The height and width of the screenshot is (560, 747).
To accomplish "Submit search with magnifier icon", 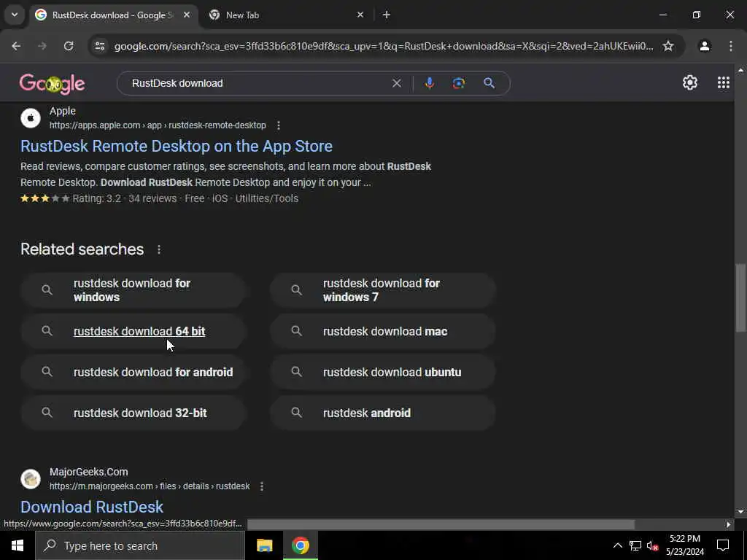I will pos(489,83).
